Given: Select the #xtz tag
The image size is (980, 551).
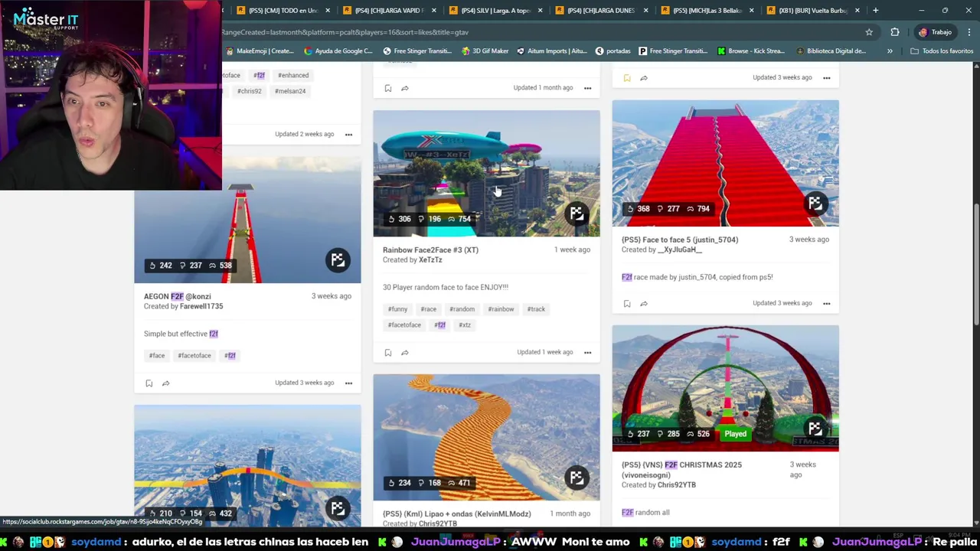Looking at the screenshot, I should coord(465,325).
